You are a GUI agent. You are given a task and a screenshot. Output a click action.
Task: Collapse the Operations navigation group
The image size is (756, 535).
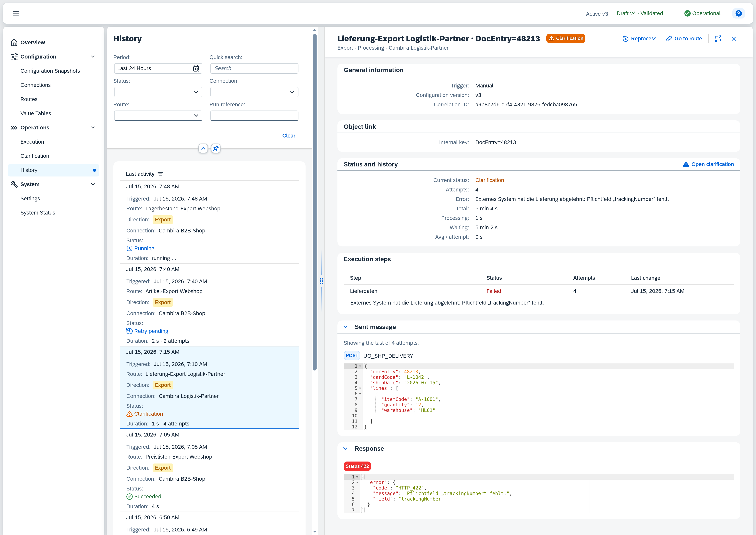93,127
